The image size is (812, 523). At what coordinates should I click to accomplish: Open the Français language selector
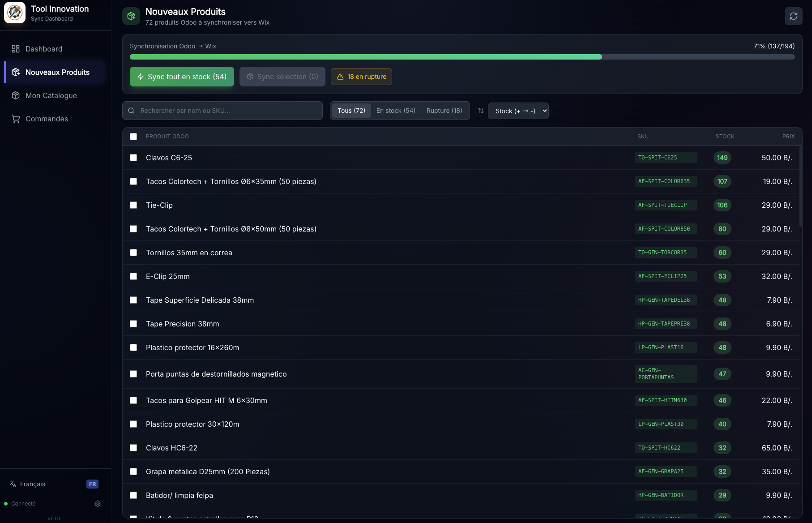pos(33,484)
